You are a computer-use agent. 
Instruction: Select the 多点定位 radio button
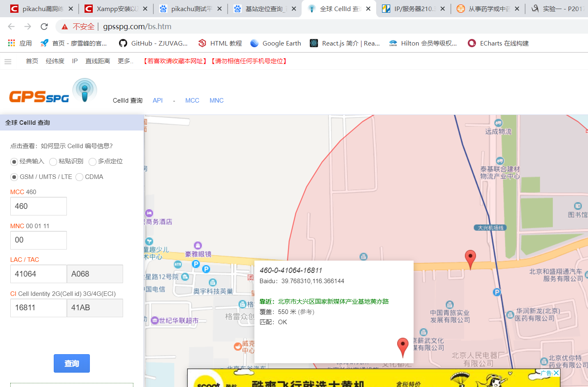point(92,162)
